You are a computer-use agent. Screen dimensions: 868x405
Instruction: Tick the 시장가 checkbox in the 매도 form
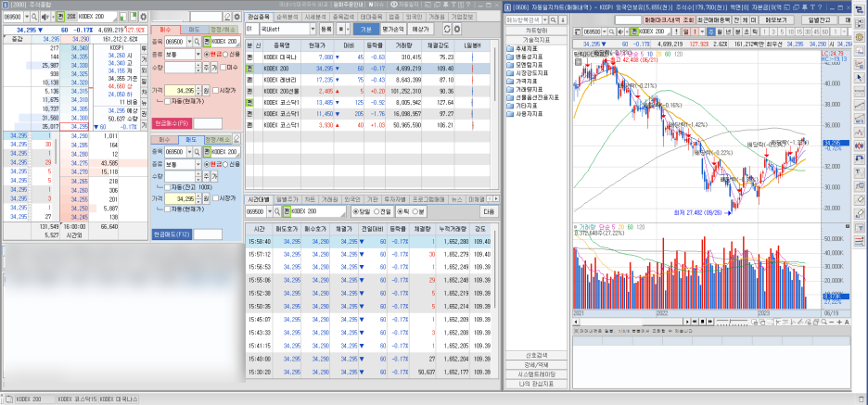tap(215, 198)
